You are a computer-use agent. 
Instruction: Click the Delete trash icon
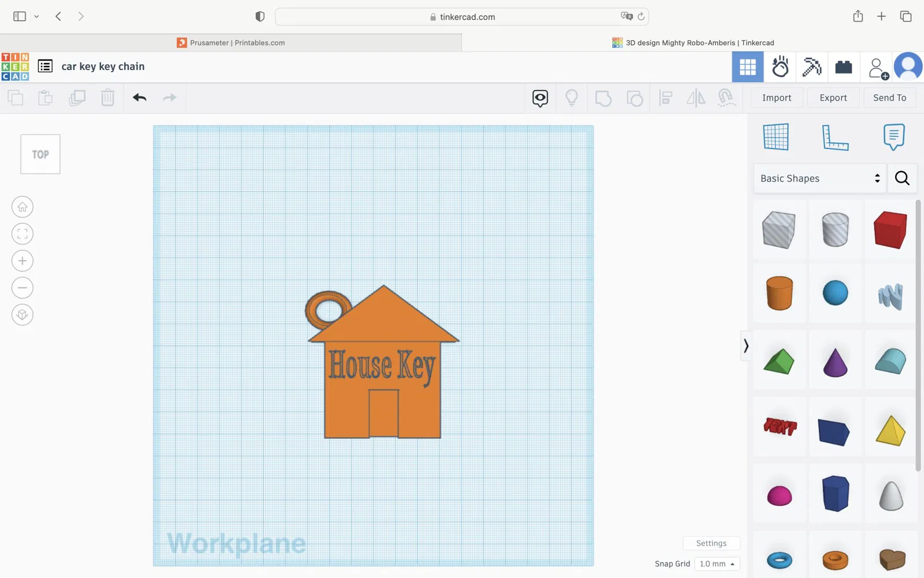coord(108,98)
